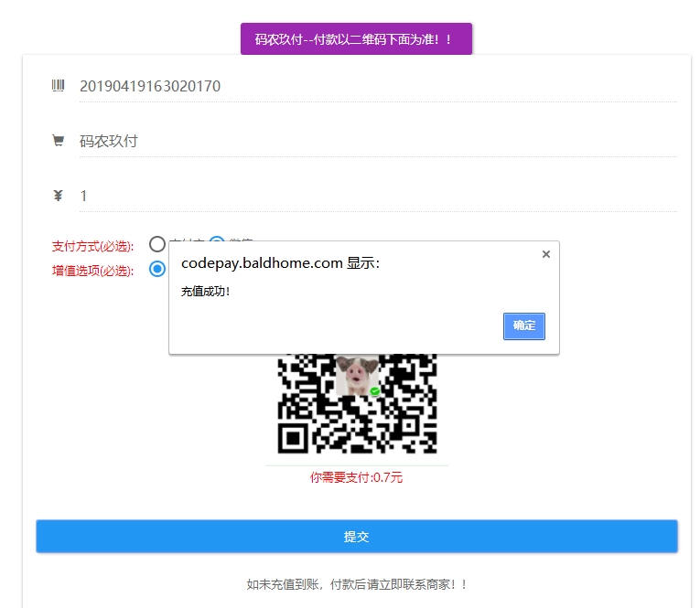Select the second payment method radio button
This screenshot has height=608, width=700.
tap(217, 243)
